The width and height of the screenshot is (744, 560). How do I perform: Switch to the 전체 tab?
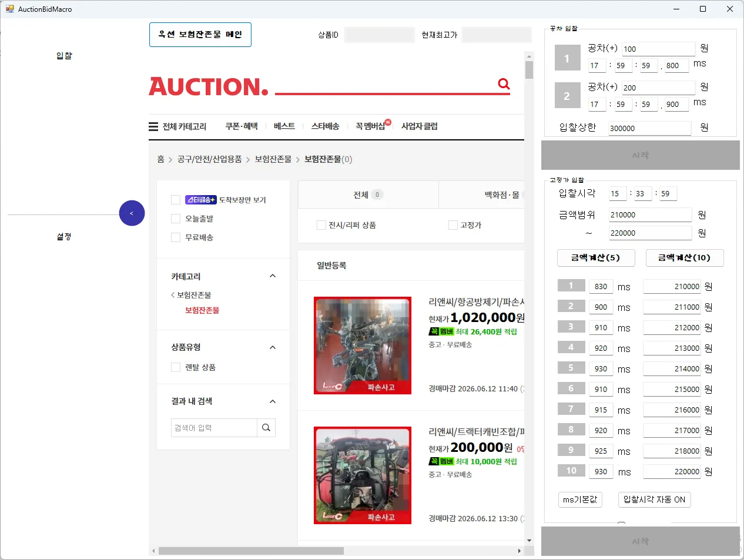point(368,195)
